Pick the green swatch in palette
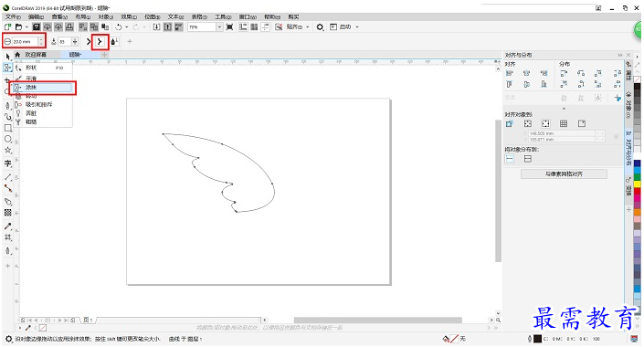This screenshot has height=347, width=644. (637, 177)
